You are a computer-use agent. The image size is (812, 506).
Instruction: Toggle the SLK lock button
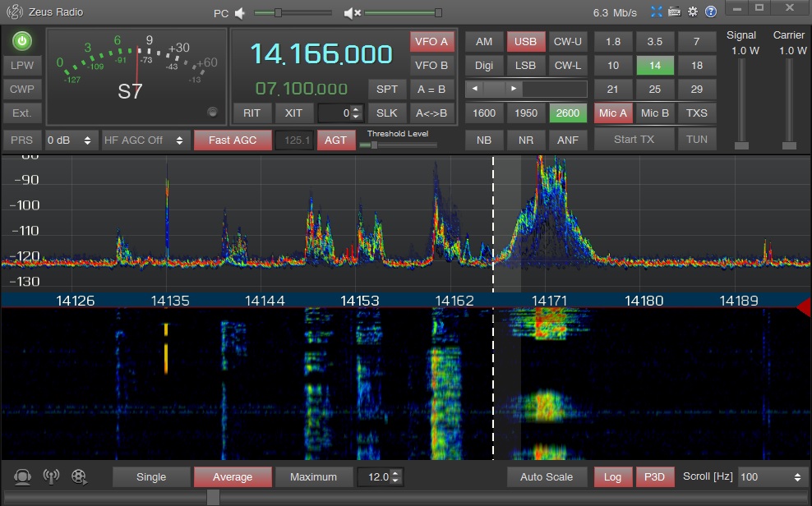pos(387,113)
